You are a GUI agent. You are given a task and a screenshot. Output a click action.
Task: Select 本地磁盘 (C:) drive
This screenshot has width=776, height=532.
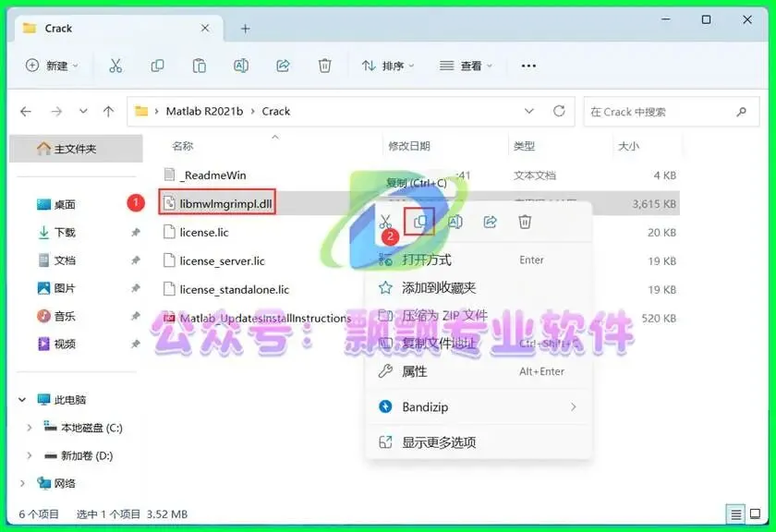[x=83, y=428]
